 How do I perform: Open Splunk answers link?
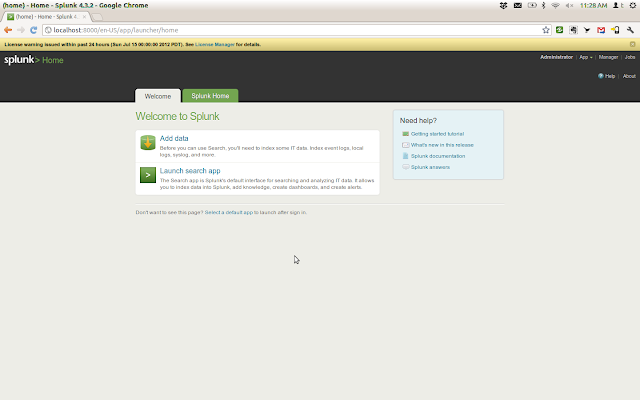coord(430,167)
